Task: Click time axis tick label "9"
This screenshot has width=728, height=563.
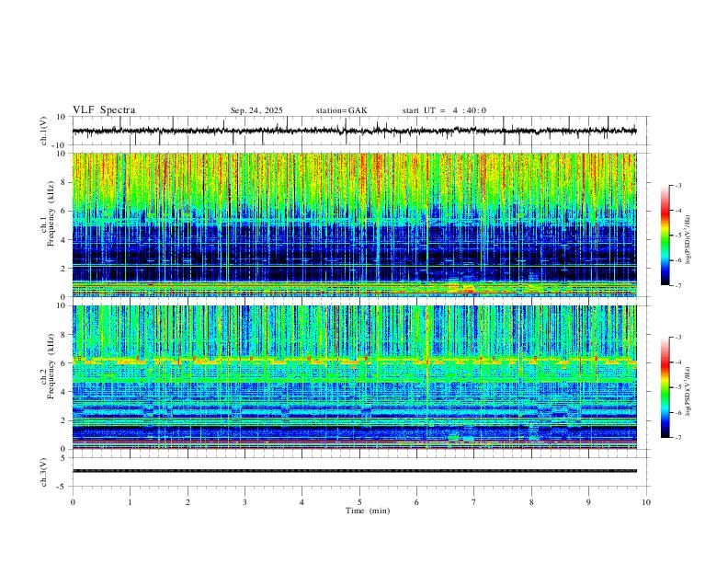Action: (588, 502)
